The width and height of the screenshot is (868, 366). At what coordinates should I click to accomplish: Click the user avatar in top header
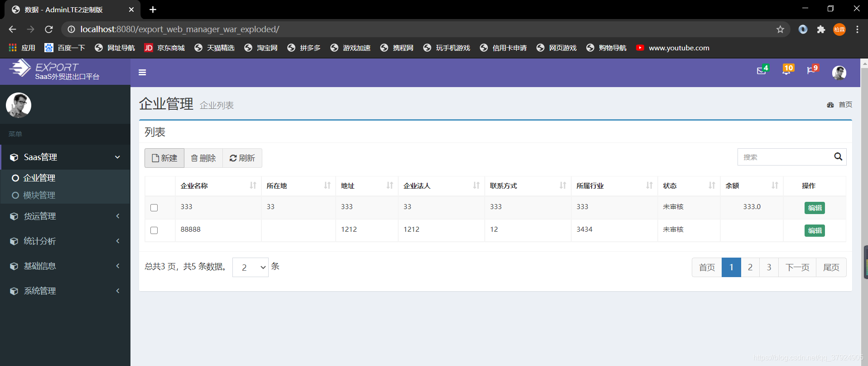pyautogui.click(x=839, y=73)
